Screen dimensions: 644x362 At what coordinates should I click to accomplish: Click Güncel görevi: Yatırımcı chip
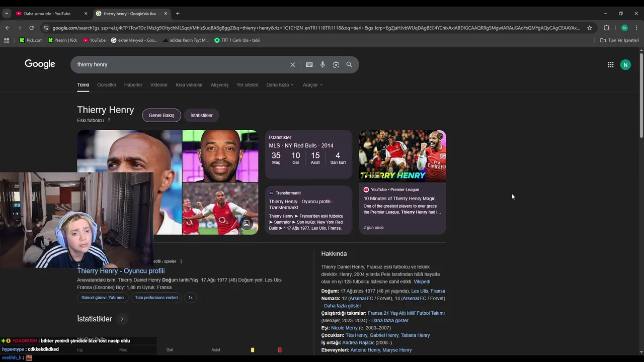(x=103, y=298)
